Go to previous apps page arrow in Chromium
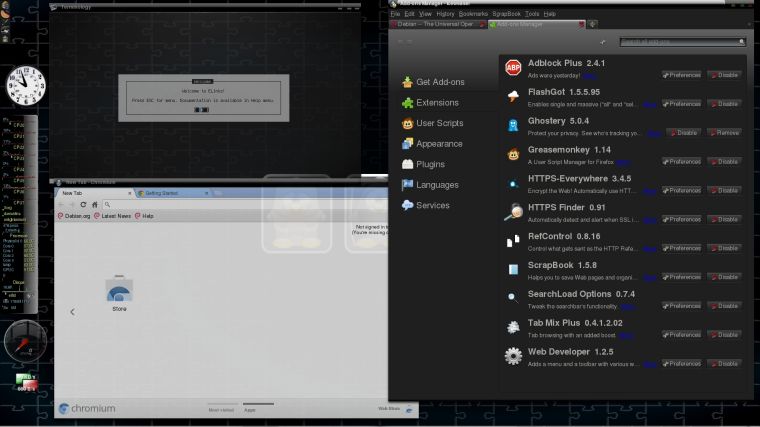Image resolution: width=760 pixels, height=427 pixels. click(72, 312)
